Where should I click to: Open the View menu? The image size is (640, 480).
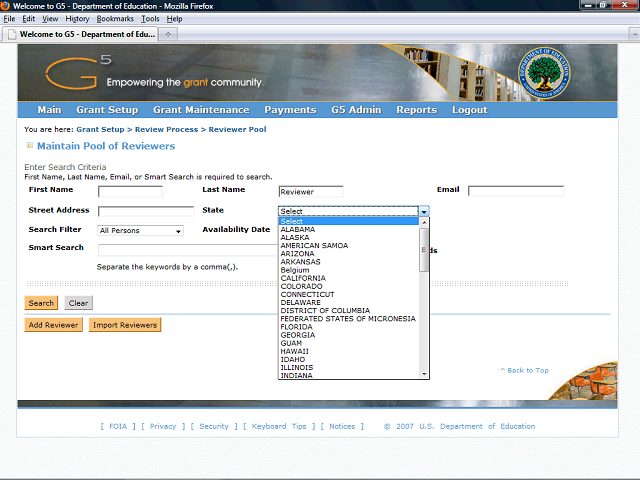(x=50, y=19)
